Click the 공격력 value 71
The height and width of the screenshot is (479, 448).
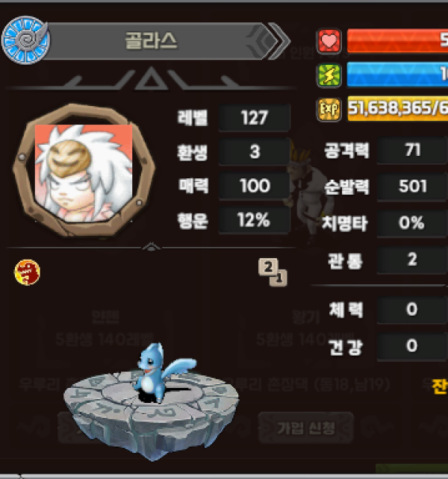pyautogui.click(x=412, y=150)
